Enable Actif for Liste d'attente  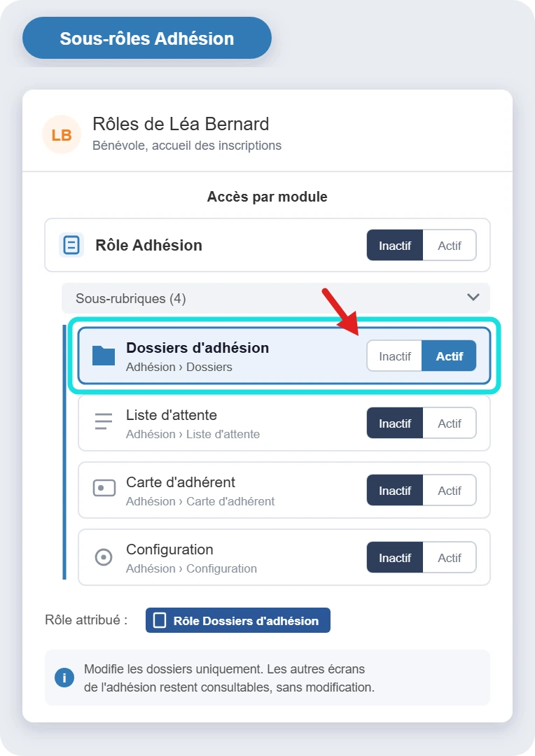450,423
